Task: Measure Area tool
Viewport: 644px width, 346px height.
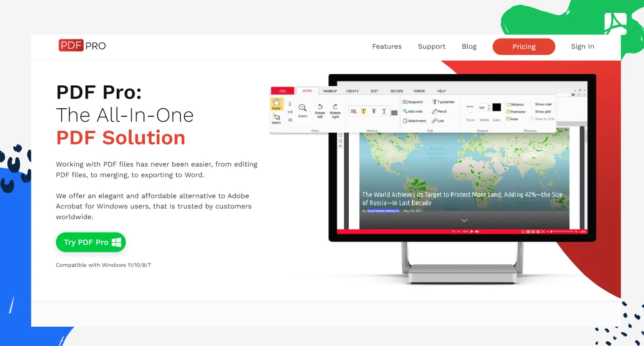Action: [512, 119]
